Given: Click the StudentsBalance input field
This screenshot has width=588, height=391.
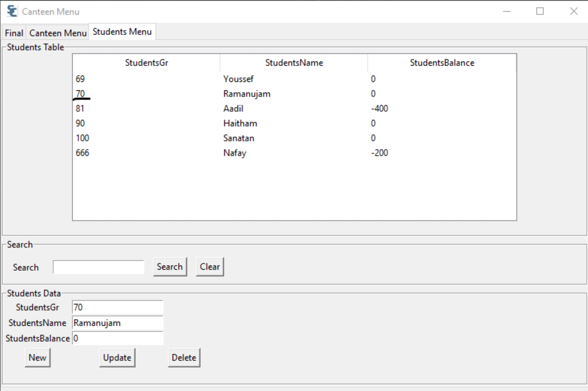Looking at the screenshot, I should pos(117,338).
